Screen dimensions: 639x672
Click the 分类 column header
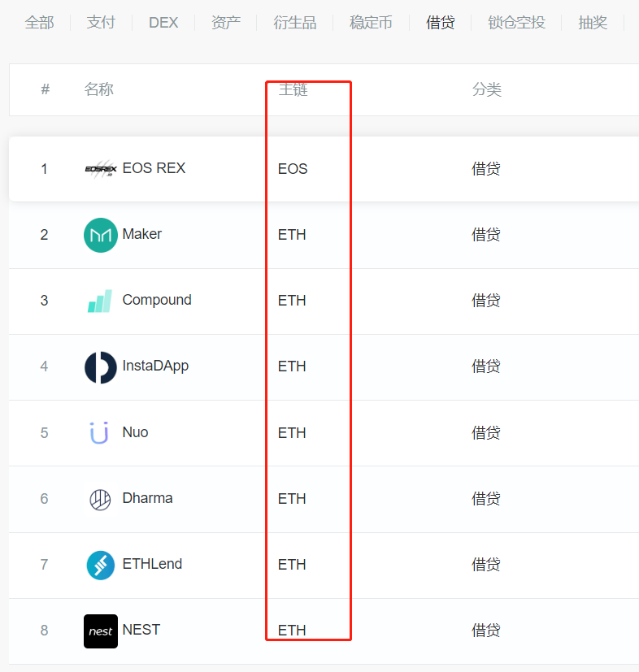pyautogui.click(x=487, y=89)
